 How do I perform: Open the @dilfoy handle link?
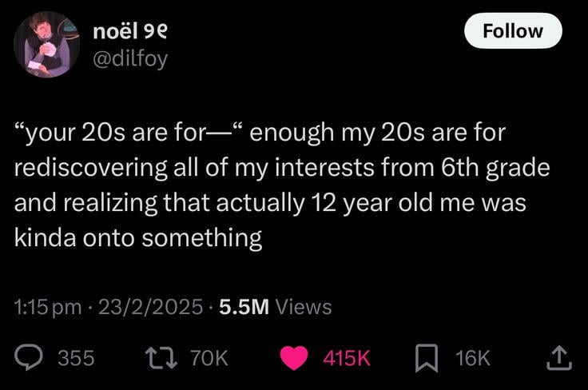pos(130,59)
